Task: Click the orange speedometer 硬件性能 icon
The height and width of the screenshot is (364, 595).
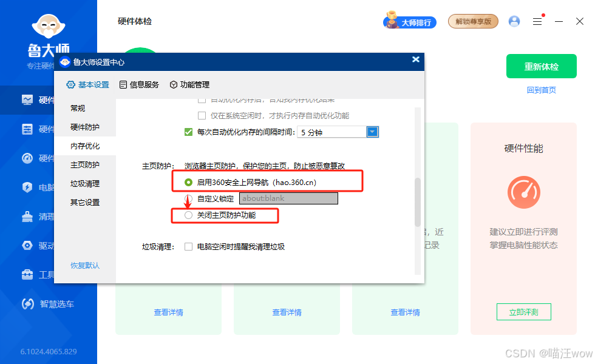Action: coord(523,192)
